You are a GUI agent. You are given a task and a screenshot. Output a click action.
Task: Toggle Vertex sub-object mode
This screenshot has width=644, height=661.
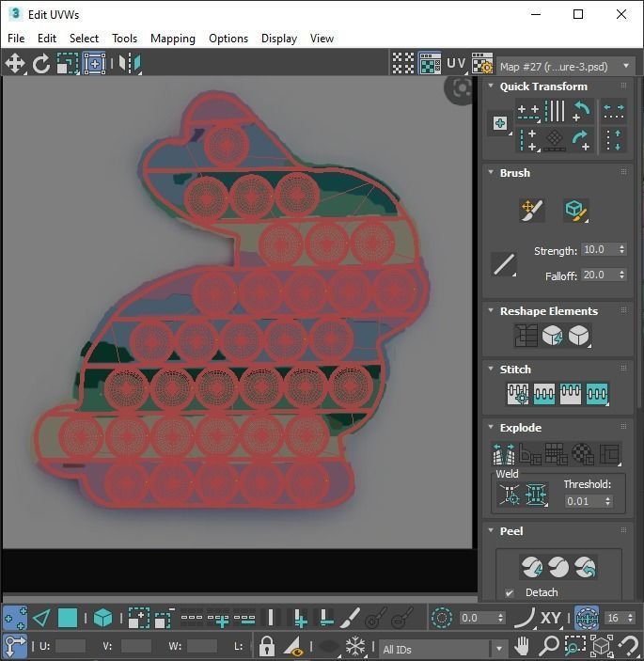click(15, 618)
